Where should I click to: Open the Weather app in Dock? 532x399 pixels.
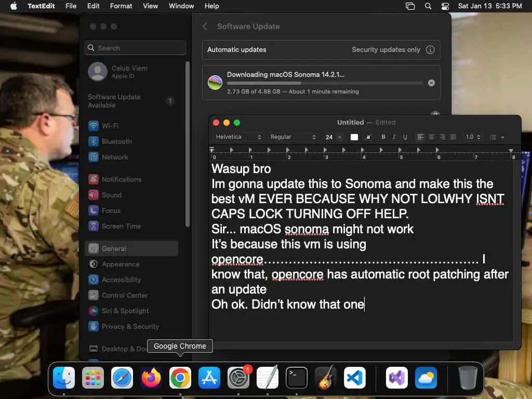(x=426, y=378)
